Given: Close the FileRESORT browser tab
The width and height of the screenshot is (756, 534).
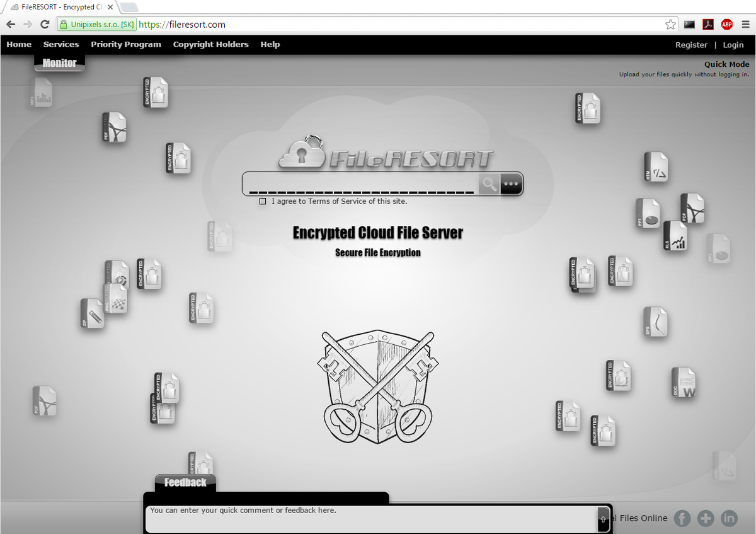Looking at the screenshot, I should pyautogui.click(x=110, y=7).
